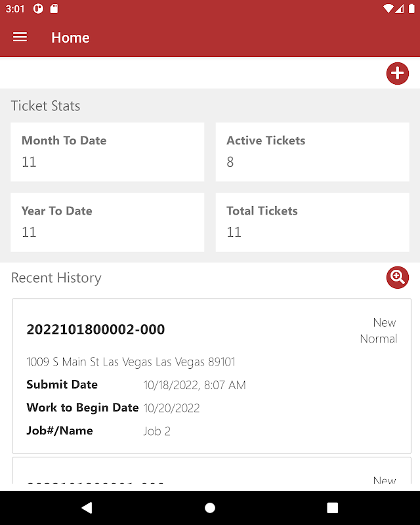Tap the Job 2 job name value

click(x=157, y=431)
